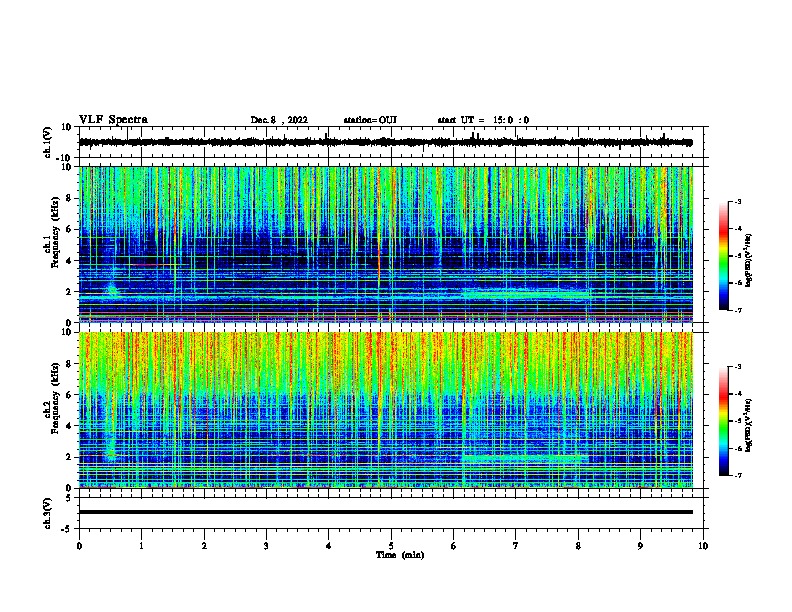Click the "station=OUJ" header label
Screen dimensions: 792x612
370,120
